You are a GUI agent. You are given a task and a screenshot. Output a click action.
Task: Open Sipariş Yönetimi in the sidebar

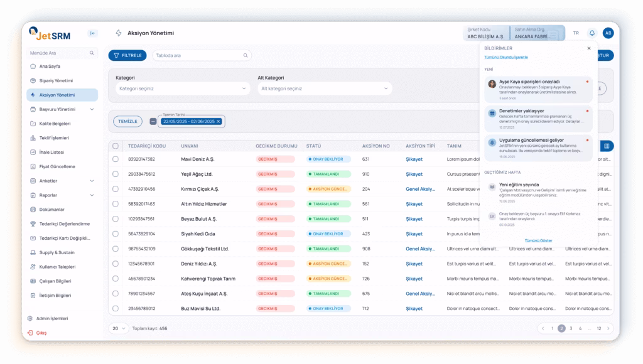(x=56, y=81)
